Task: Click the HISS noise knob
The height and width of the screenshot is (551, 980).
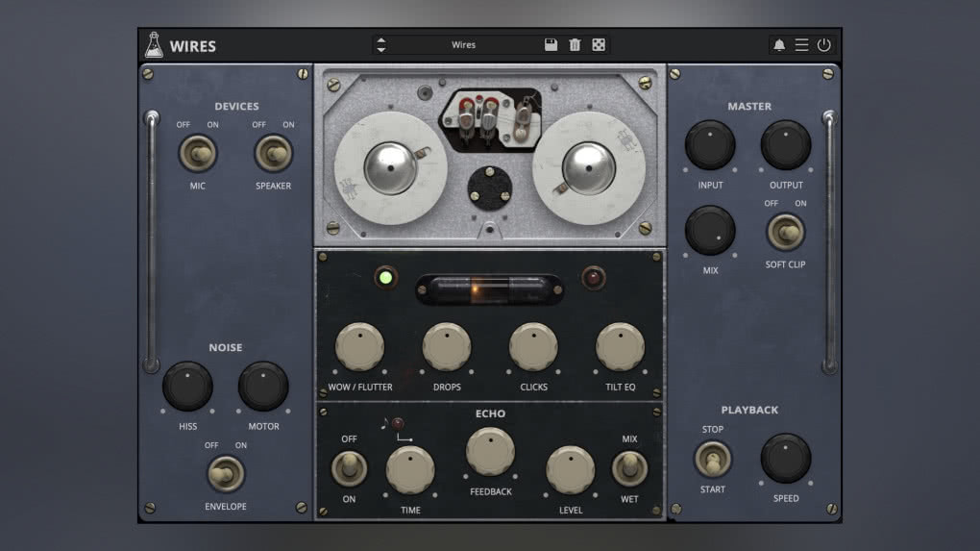Action: (187, 387)
